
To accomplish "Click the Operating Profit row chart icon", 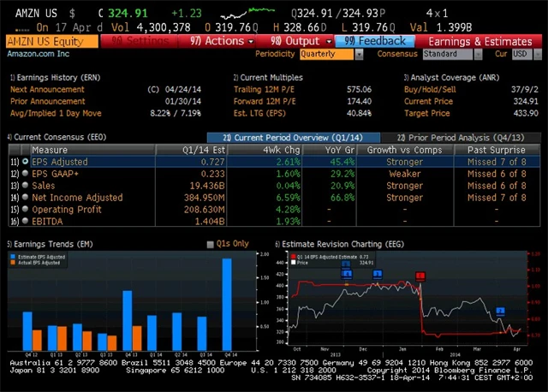I will click(25, 209).
